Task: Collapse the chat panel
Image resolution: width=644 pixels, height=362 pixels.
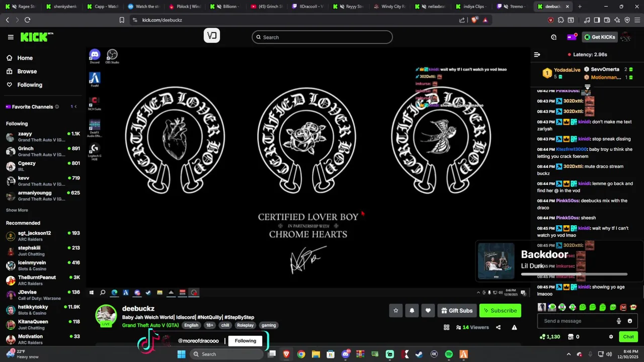Action: coord(537,54)
